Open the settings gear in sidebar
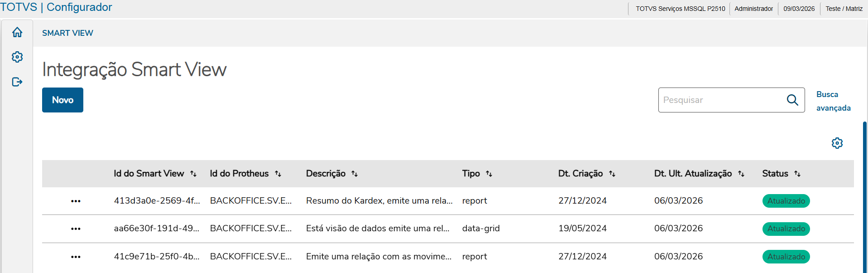 pos(17,57)
